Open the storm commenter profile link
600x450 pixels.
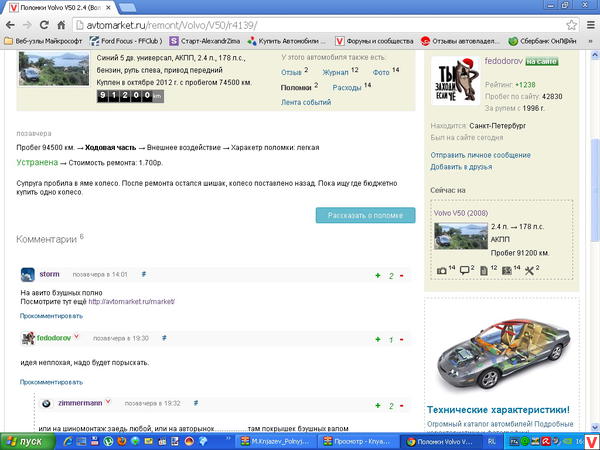click(x=49, y=274)
